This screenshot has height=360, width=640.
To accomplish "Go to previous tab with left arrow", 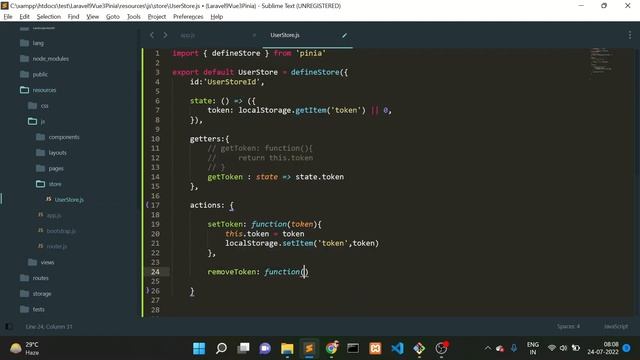I will coord(152,36).
